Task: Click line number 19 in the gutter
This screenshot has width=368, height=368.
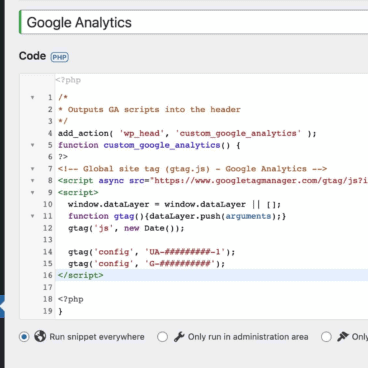Action: click(48, 311)
